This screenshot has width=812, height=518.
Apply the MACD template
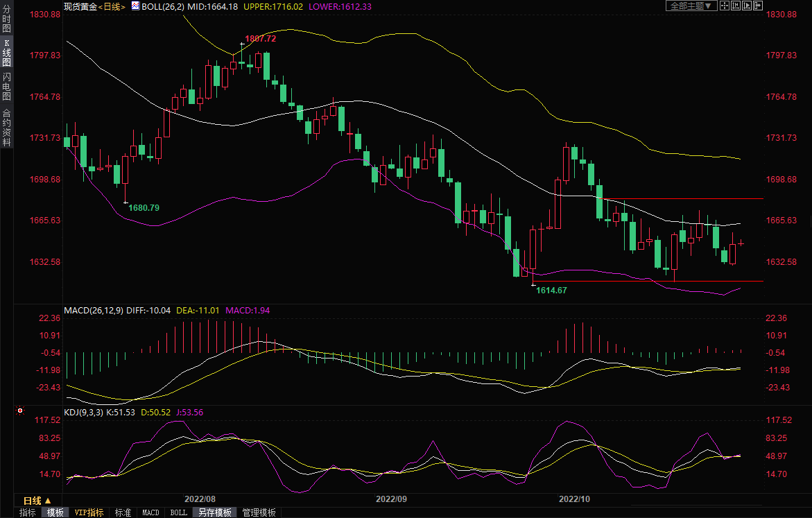pos(150,512)
